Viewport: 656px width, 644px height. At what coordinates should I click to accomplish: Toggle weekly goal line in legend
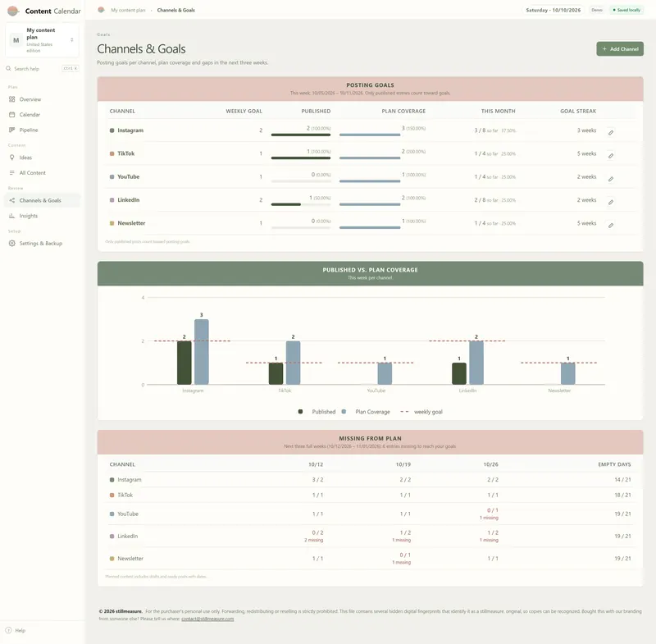(421, 412)
